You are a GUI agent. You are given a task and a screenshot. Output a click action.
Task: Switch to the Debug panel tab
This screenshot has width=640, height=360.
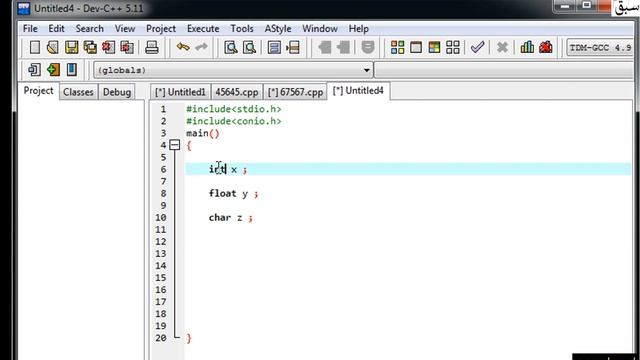pos(117,92)
